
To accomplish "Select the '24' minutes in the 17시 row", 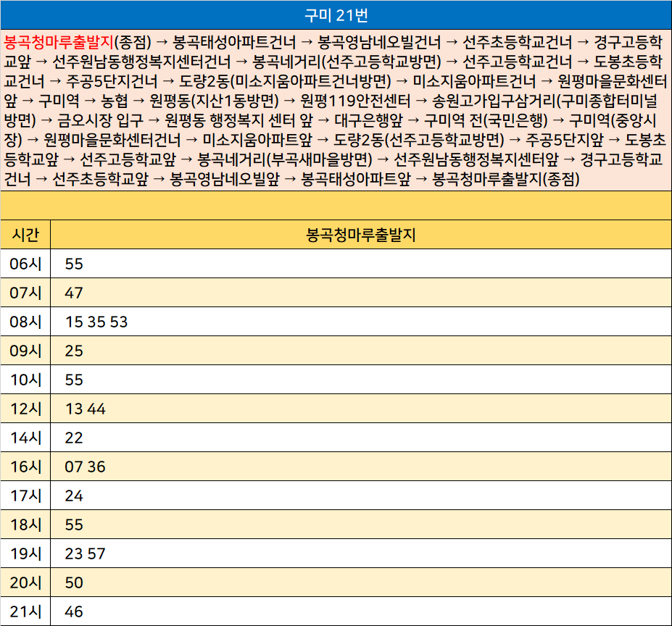I will pyautogui.click(x=74, y=496).
